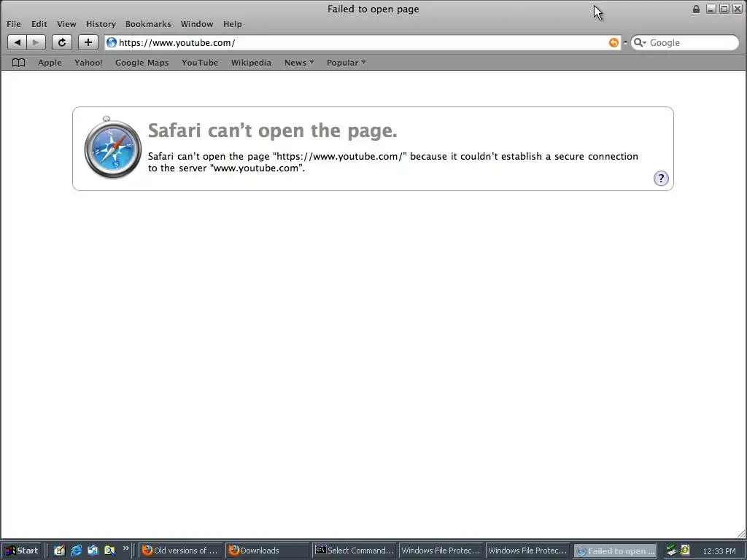The width and height of the screenshot is (747, 560).
Task: Go back with the Back arrow button
Action: point(18,42)
